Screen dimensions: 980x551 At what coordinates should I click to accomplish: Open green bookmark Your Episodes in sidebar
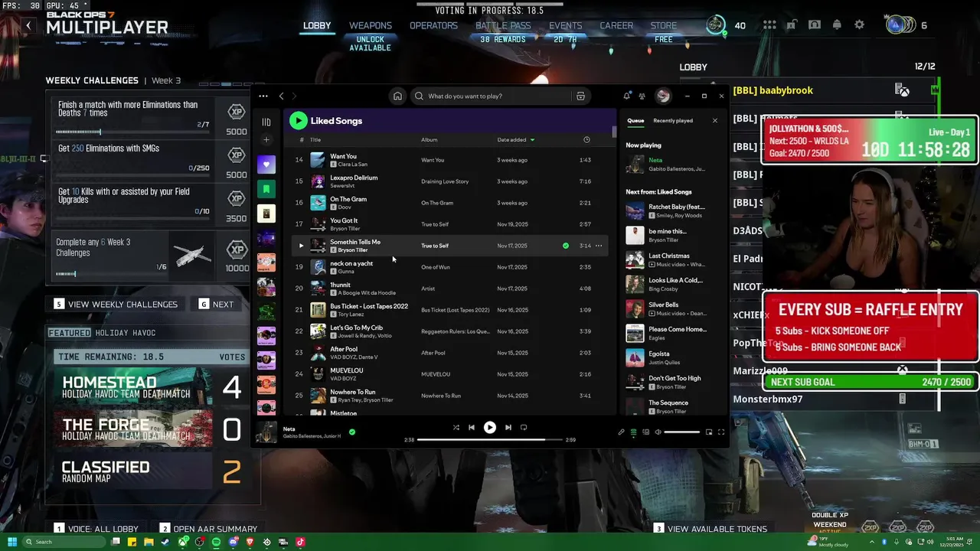pyautogui.click(x=266, y=189)
